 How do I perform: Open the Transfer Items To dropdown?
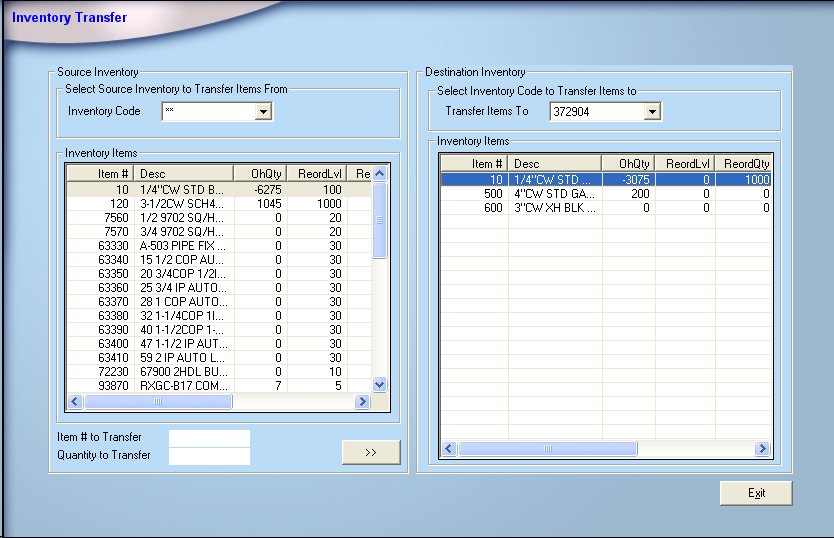(651, 112)
